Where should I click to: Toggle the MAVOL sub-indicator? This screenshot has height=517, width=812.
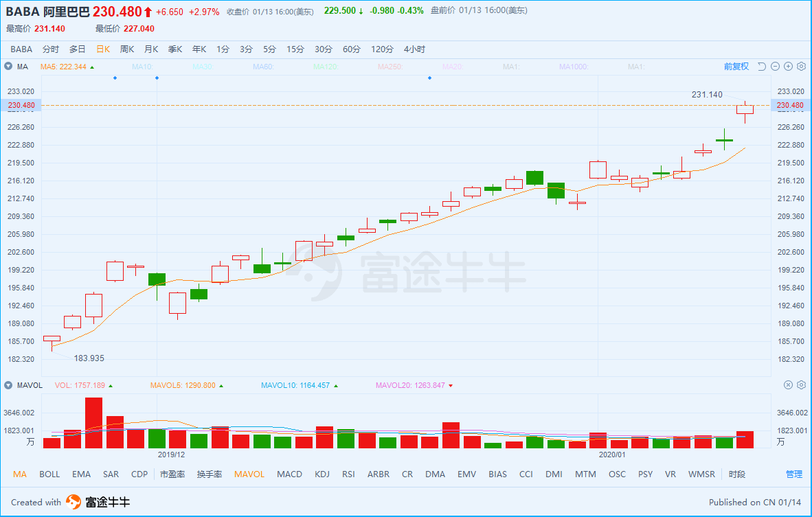[x=249, y=474]
